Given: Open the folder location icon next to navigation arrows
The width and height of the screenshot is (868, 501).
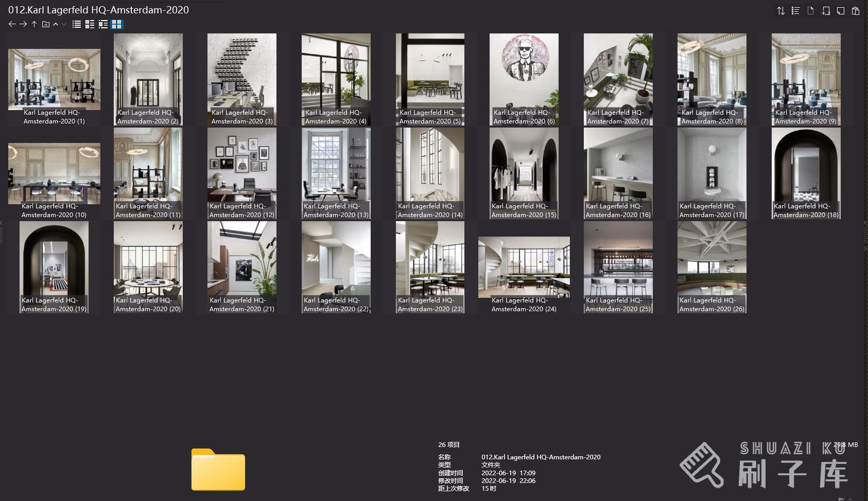Looking at the screenshot, I should point(45,24).
